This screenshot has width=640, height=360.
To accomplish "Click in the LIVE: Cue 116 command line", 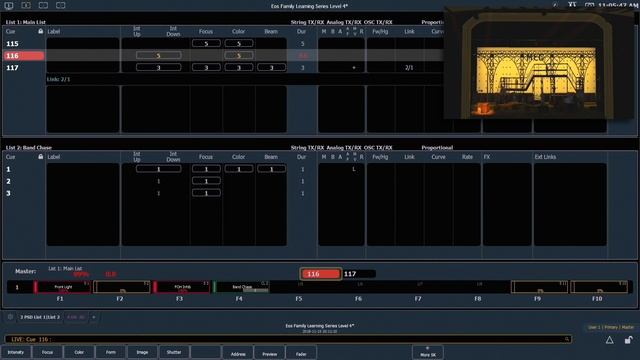I will (288, 339).
